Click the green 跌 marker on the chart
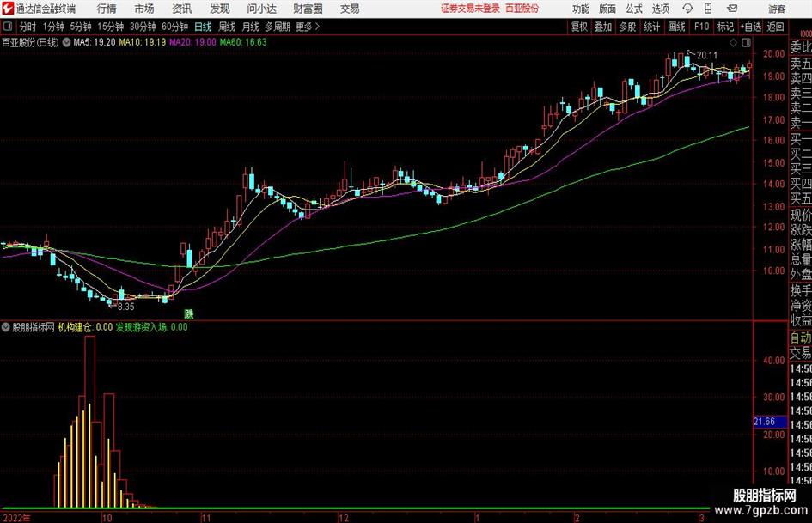This screenshot has height=523, width=812. (189, 313)
